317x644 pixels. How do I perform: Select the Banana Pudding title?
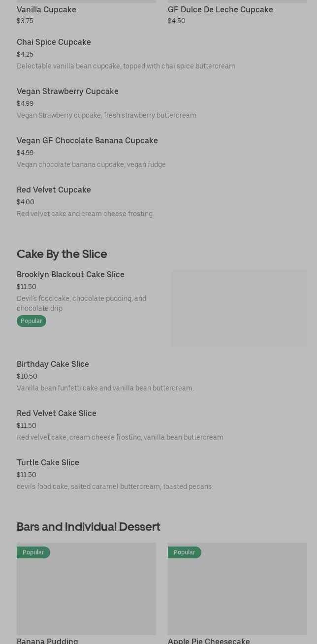47,641
